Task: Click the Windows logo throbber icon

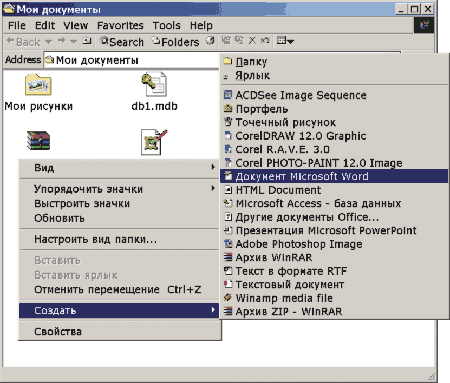Action: (x=424, y=25)
